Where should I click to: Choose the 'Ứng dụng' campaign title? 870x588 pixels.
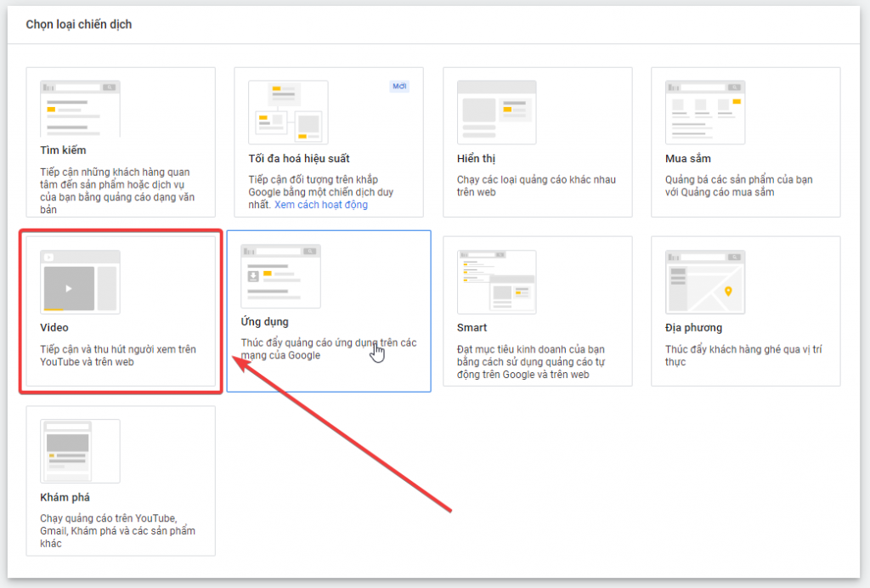pyautogui.click(x=265, y=322)
